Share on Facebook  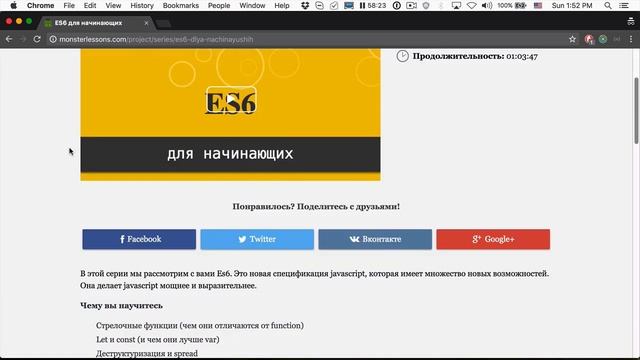tap(139, 239)
